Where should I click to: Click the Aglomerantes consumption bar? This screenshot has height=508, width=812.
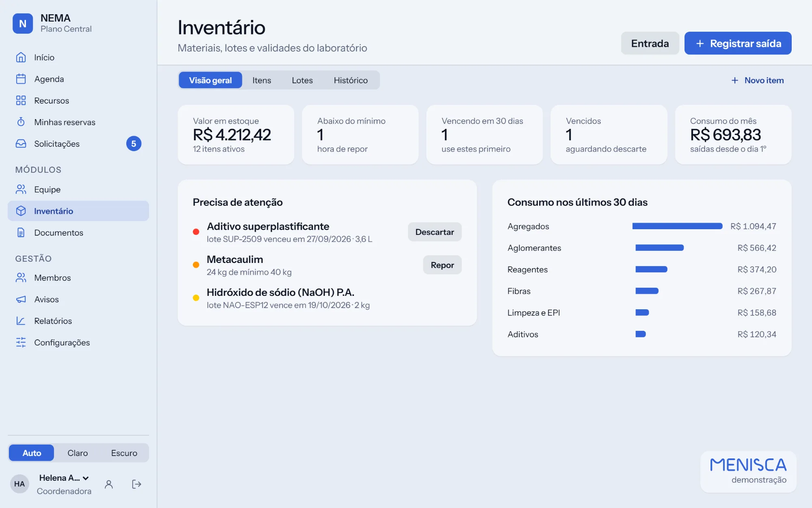click(659, 247)
